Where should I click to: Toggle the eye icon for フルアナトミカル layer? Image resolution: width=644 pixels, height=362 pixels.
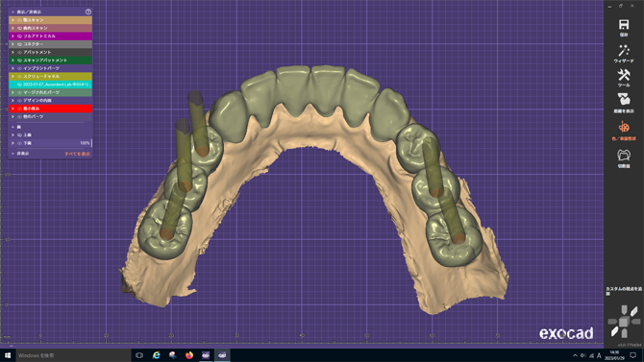click(19, 36)
